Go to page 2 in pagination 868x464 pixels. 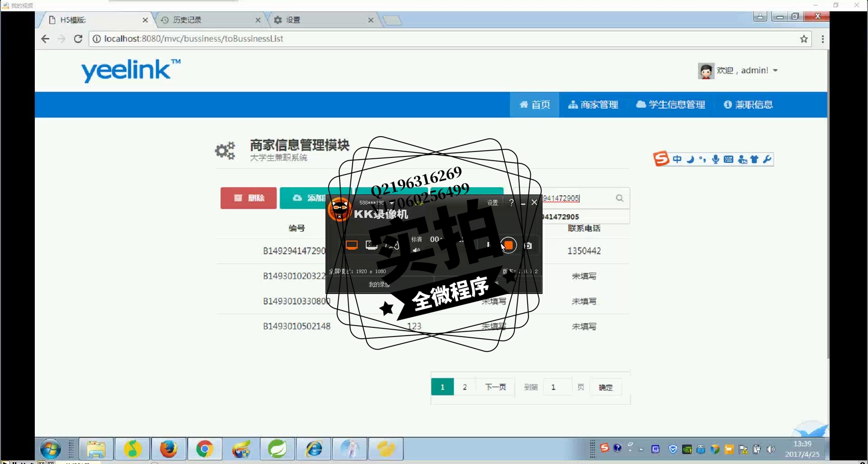tap(465, 387)
